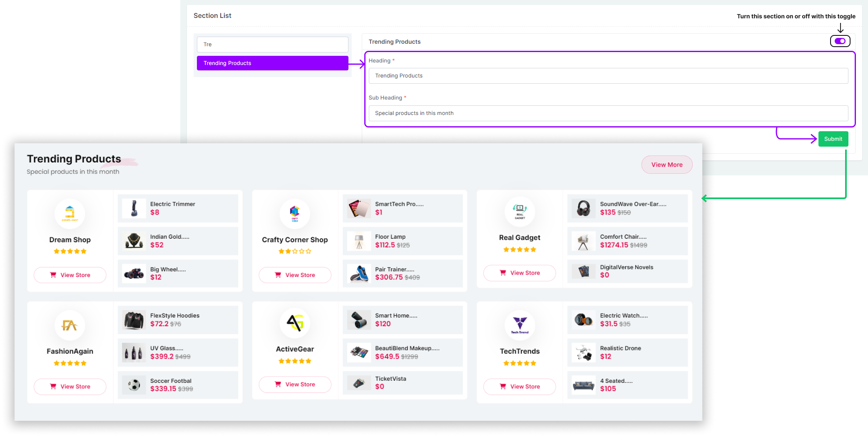Click the TechTrends store logo
This screenshot has height=437, width=868.
point(520,325)
